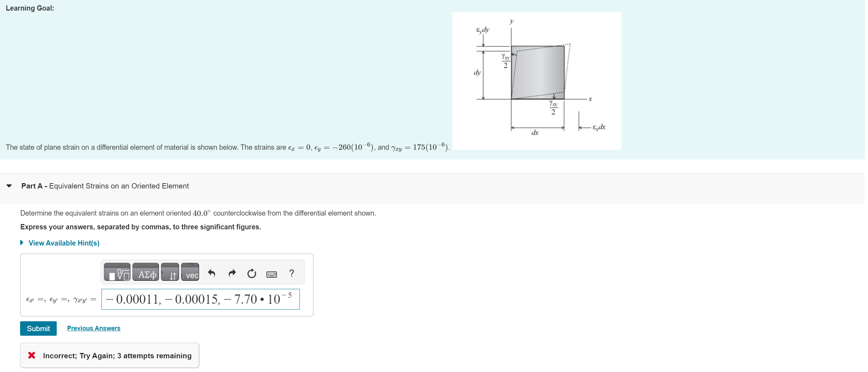
Task: Click View Available Hint(s)
Action: [64, 243]
